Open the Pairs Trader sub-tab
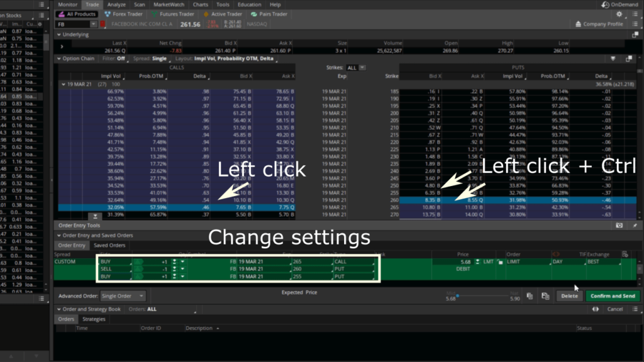The width and height of the screenshot is (644, 362). click(269, 14)
